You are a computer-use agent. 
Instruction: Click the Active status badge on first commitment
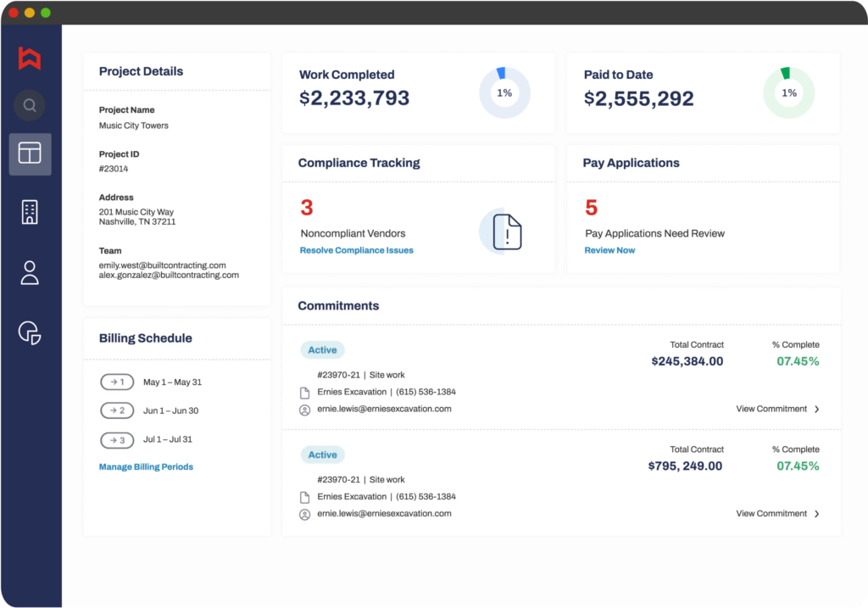pos(322,349)
